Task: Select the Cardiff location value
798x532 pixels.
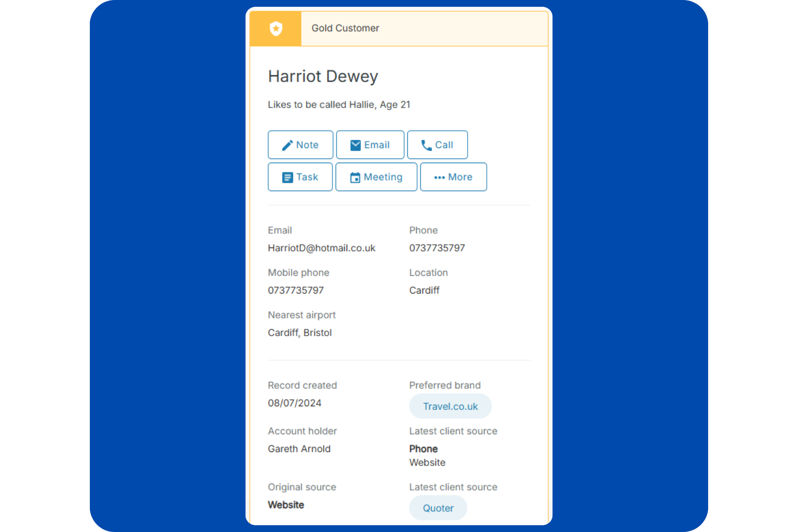Action: (x=424, y=290)
